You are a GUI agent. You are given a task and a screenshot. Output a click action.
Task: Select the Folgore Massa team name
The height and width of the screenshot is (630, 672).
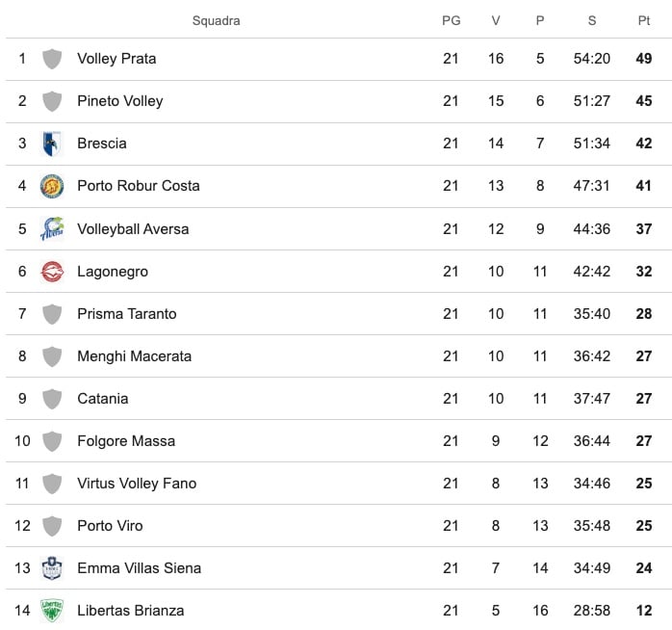(x=126, y=441)
